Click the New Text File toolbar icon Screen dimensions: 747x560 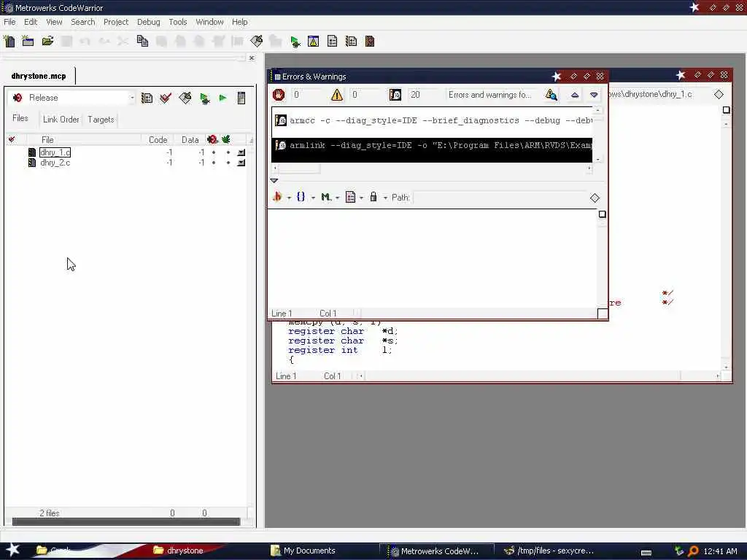[x=9, y=42]
